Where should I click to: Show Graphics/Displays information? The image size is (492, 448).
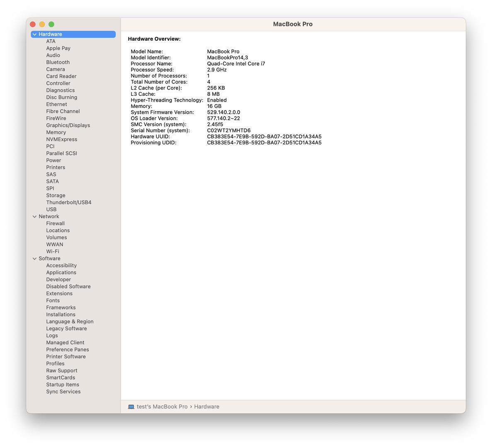(x=68, y=125)
